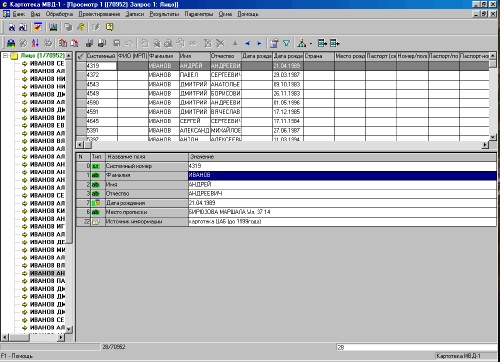Image resolution: width=500 pixels, height=362 pixels.
Task: Open dropdown arrow beside the hierarchy icon
Action: point(311,44)
